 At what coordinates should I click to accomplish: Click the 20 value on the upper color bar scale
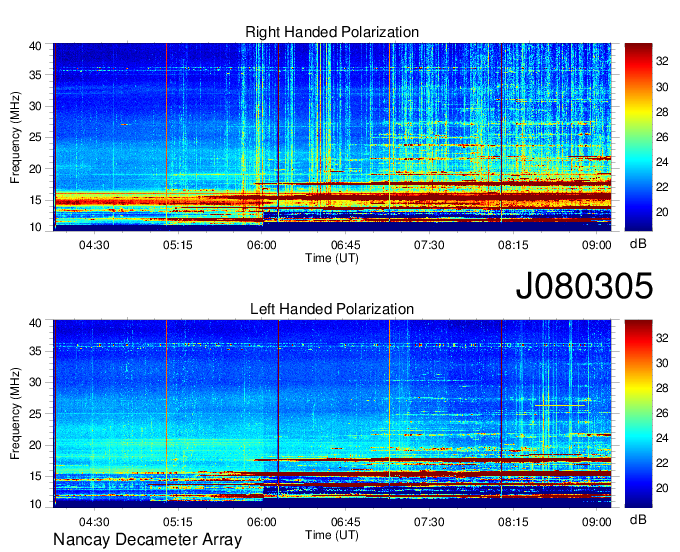[x=662, y=212]
